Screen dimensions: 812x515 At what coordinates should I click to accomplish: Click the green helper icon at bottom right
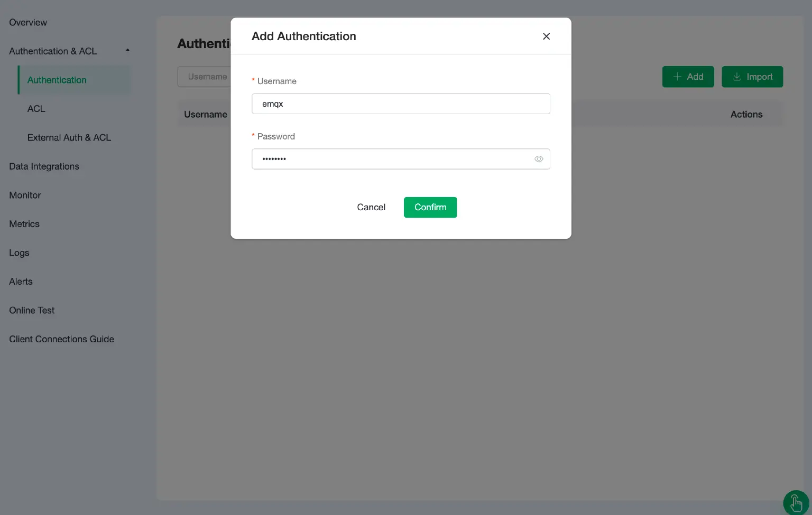795,502
